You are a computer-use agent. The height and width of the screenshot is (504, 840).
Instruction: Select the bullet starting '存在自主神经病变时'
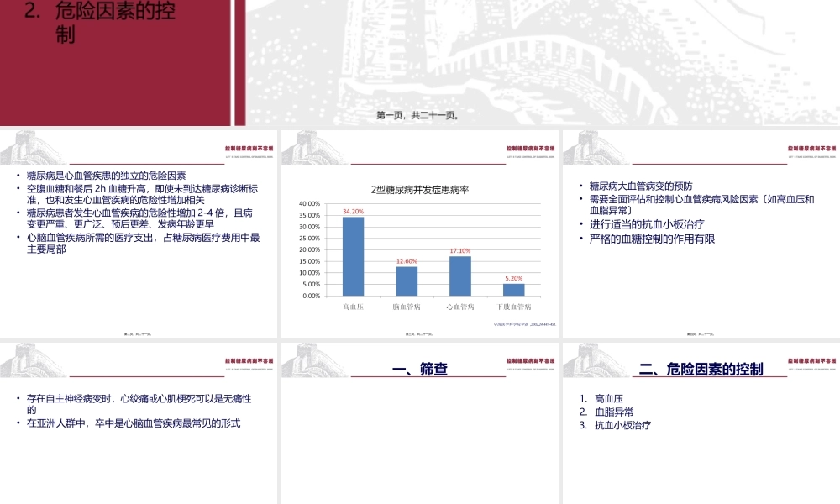[139, 404]
